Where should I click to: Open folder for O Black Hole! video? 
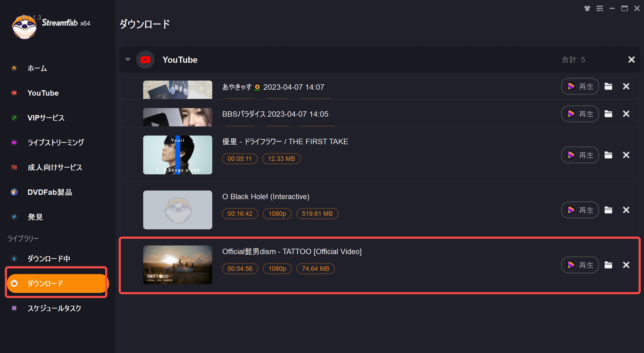(608, 210)
